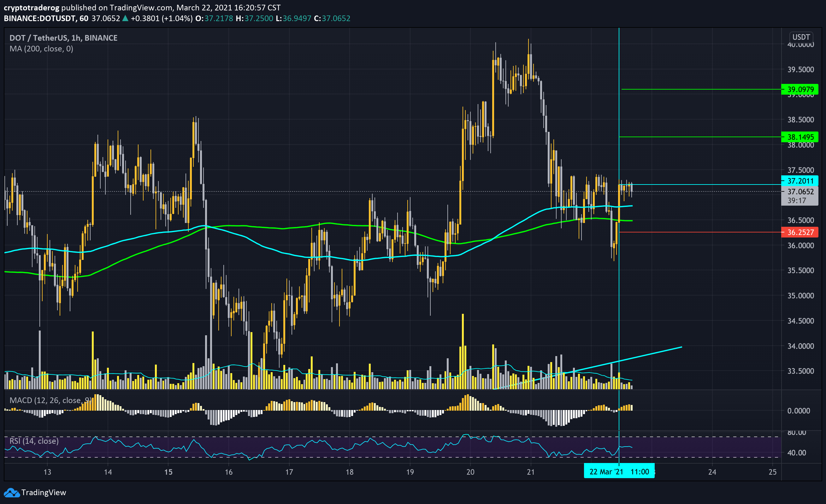Select the RSI (14, close) legend
Image resolution: width=826 pixels, height=504 pixels.
[34, 441]
